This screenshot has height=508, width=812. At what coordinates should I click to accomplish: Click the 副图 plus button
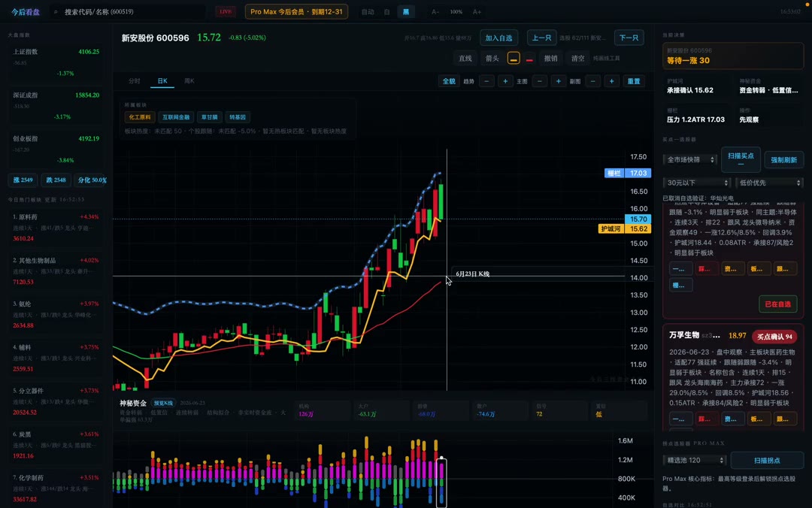(611, 81)
